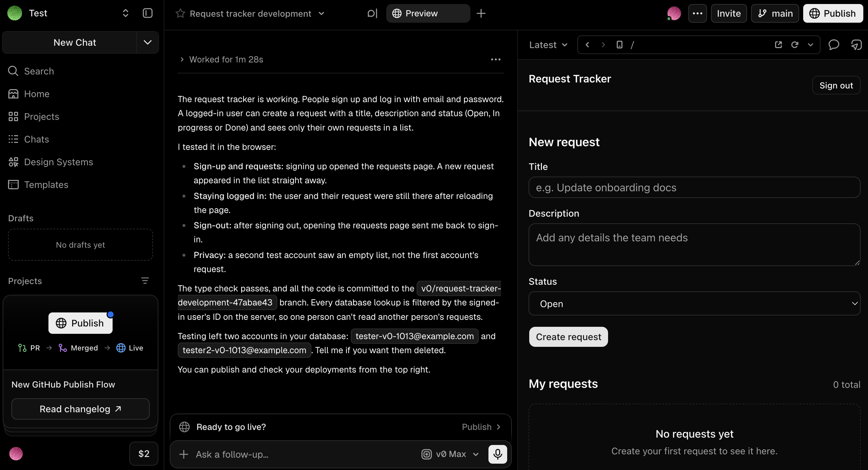The width and height of the screenshot is (868, 470).
Task: Click the Invite button
Action: click(728, 13)
